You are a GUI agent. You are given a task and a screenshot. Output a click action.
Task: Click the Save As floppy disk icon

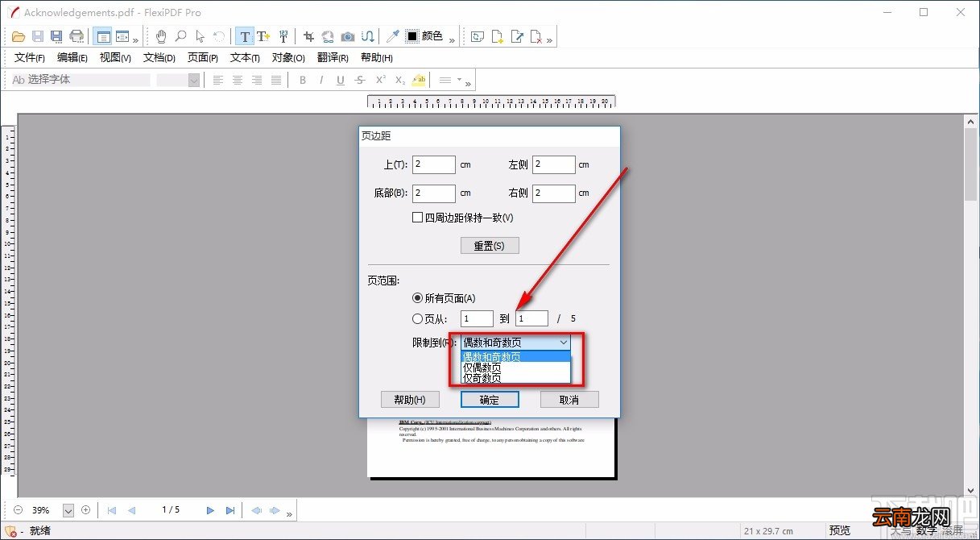point(56,36)
